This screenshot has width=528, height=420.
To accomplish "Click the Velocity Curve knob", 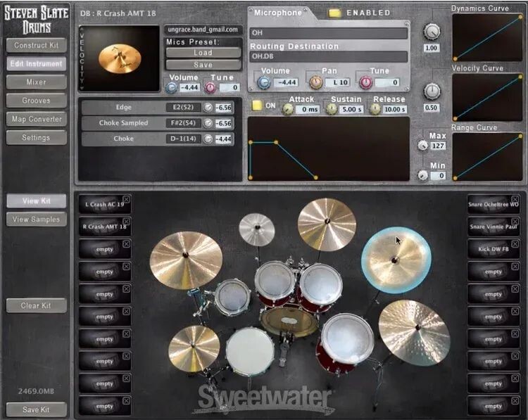I will click(432, 91).
